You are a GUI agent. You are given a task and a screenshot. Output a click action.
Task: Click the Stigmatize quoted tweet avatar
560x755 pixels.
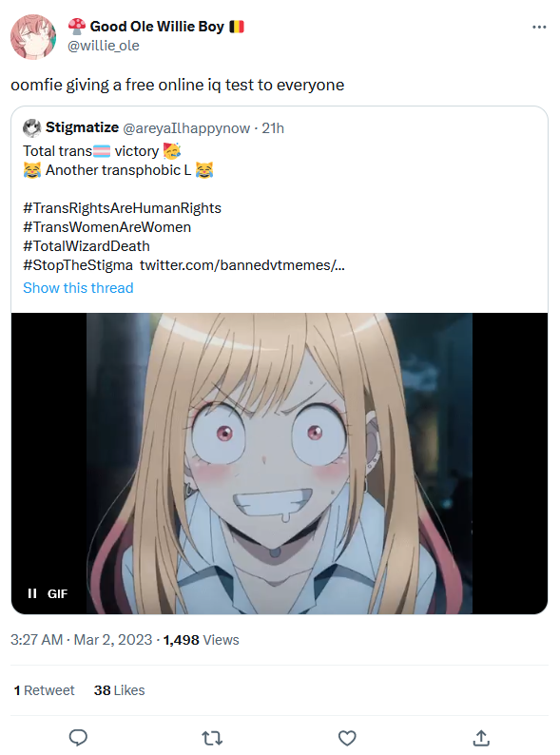pyautogui.click(x=31, y=128)
